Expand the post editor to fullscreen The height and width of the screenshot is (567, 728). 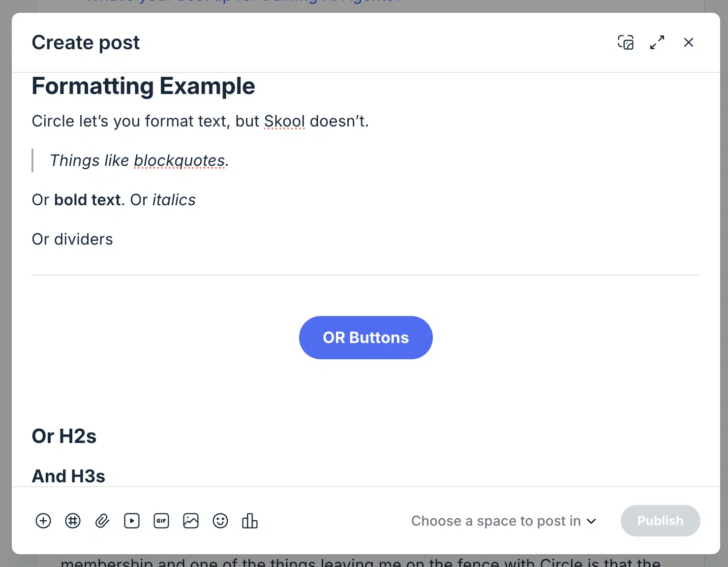click(x=657, y=42)
